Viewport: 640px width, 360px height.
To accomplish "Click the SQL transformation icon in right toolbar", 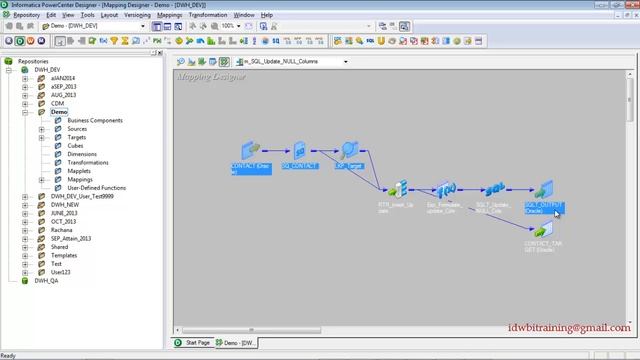I will (x=370, y=41).
